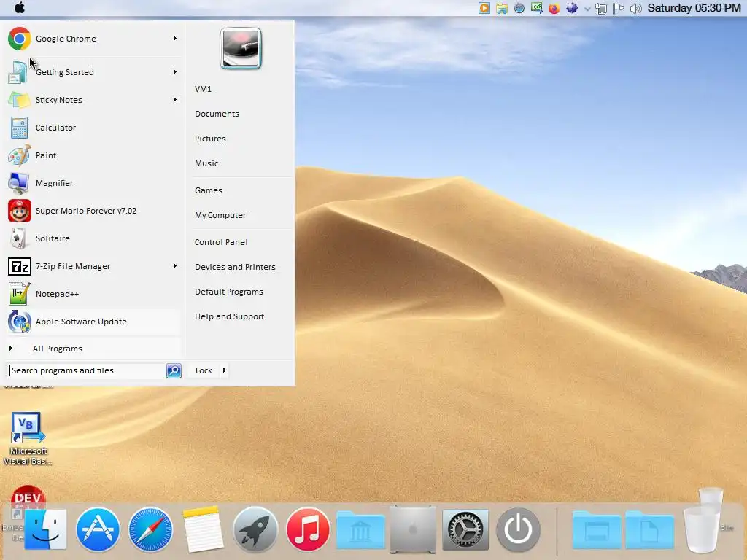
Task: Open Default Programs
Action: tap(228, 292)
